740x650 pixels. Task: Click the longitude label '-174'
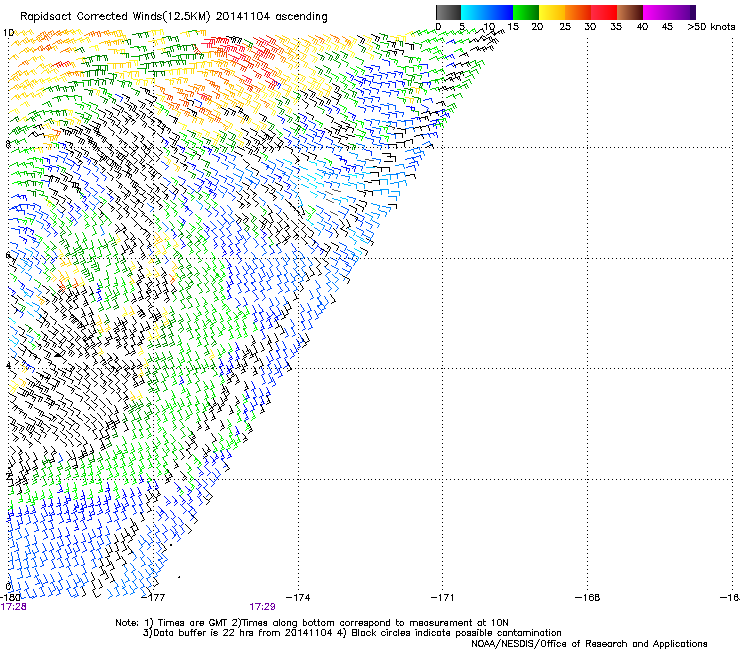[x=298, y=598]
